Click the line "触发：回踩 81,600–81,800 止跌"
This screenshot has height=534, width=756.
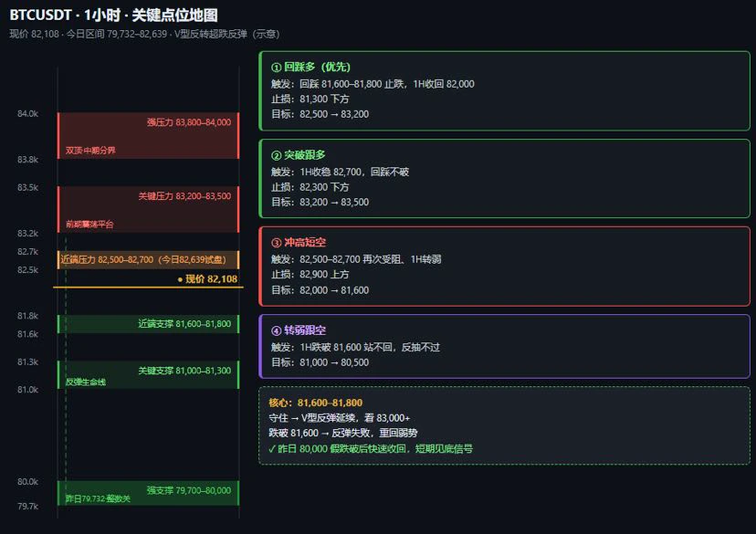[373, 84]
